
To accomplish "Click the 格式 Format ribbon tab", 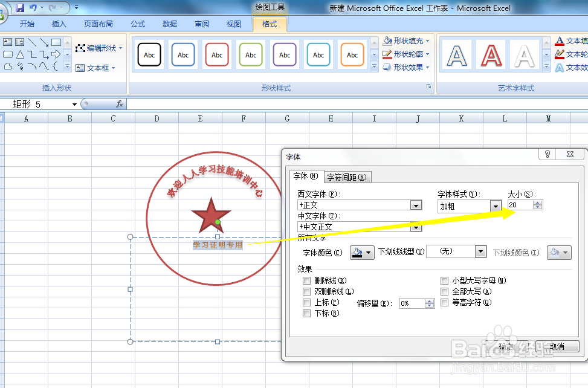I will pyautogui.click(x=270, y=24).
